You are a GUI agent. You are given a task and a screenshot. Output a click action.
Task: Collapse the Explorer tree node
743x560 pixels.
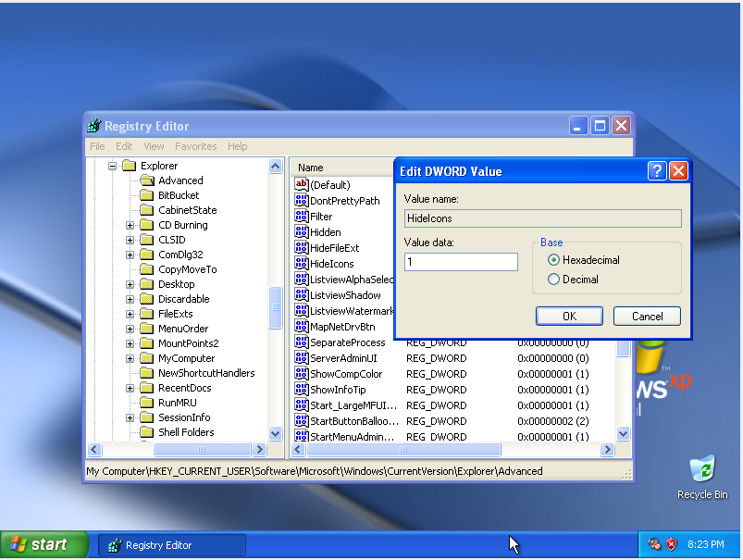point(112,166)
